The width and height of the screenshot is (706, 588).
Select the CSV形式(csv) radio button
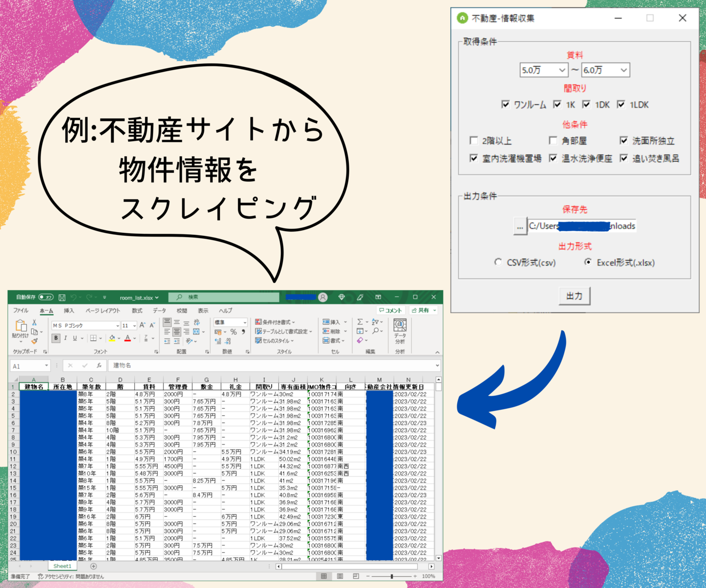[498, 262]
